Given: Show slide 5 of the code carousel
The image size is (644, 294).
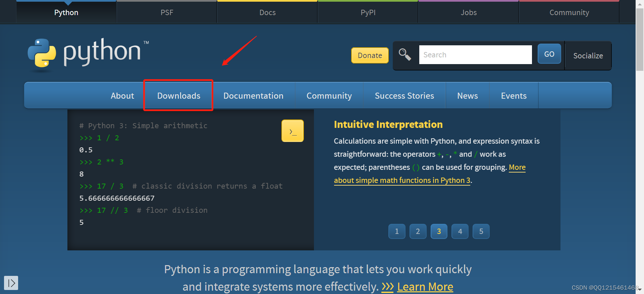Looking at the screenshot, I should (x=481, y=231).
